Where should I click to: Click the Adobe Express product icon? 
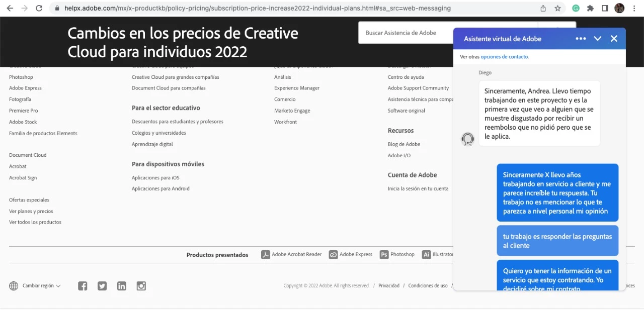tap(333, 255)
